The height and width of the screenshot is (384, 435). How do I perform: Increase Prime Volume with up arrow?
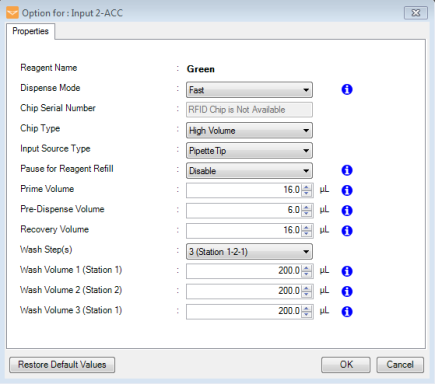pyautogui.click(x=307, y=187)
